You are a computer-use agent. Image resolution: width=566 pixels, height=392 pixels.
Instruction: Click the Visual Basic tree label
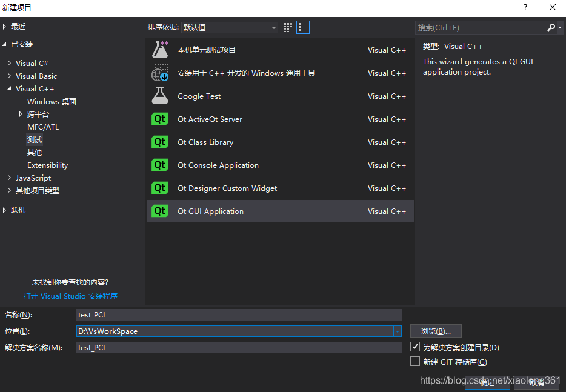pyautogui.click(x=36, y=76)
